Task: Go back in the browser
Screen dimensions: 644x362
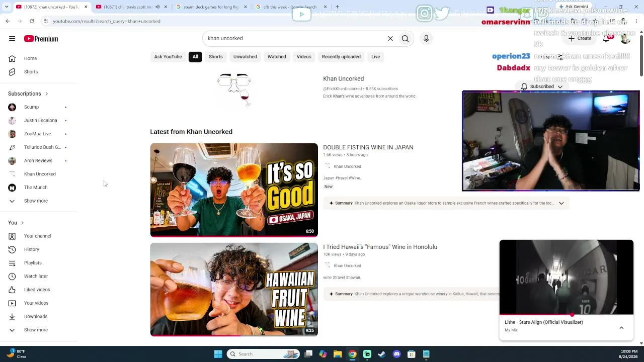Action: 8,21
